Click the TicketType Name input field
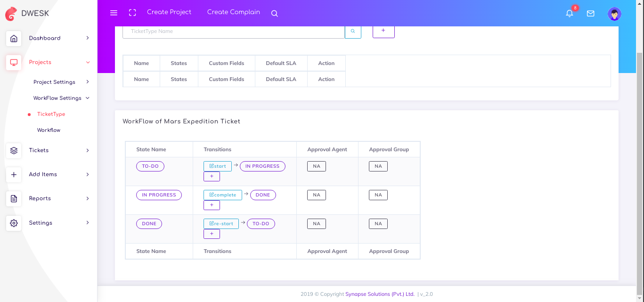The width and height of the screenshot is (644, 302). 233,32
